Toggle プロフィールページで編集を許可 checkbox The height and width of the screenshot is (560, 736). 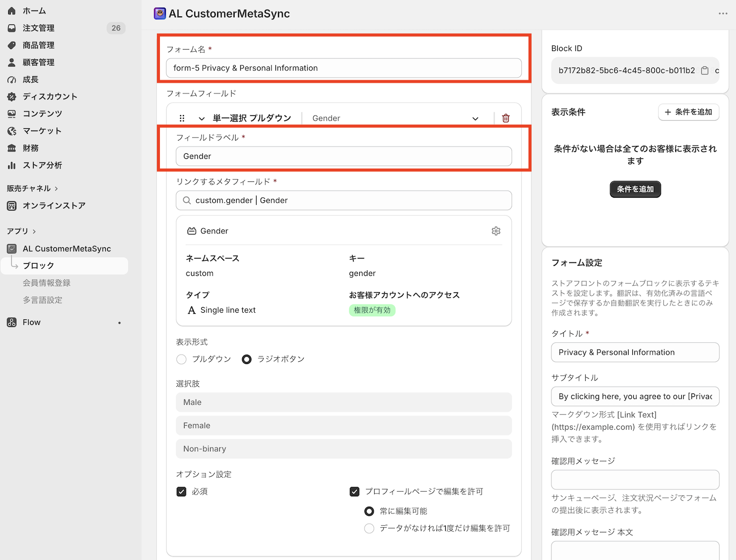click(x=354, y=492)
